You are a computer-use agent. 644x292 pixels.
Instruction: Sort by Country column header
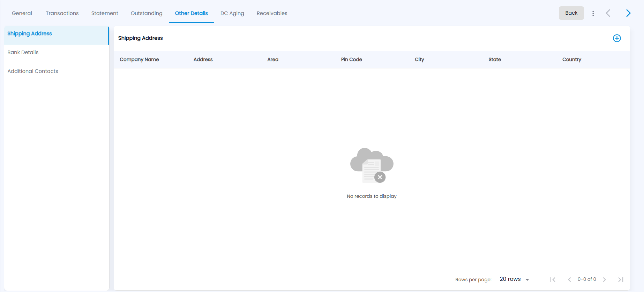[571, 60]
